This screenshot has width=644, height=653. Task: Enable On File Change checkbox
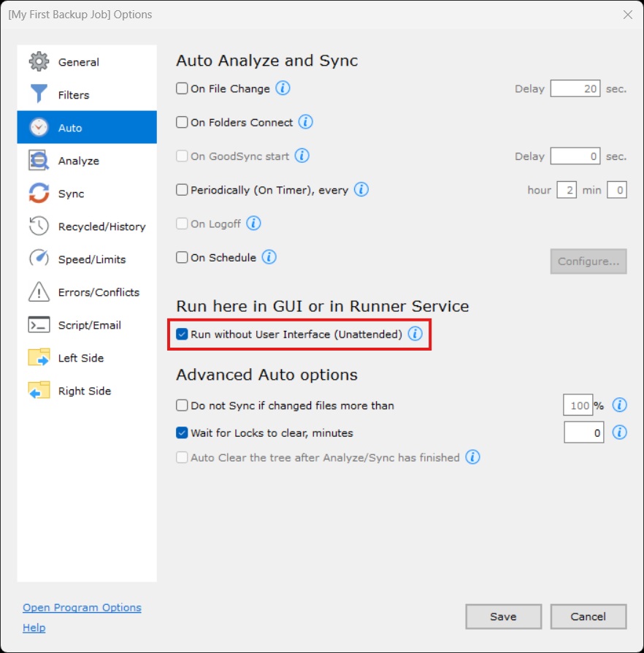pos(182,88)
